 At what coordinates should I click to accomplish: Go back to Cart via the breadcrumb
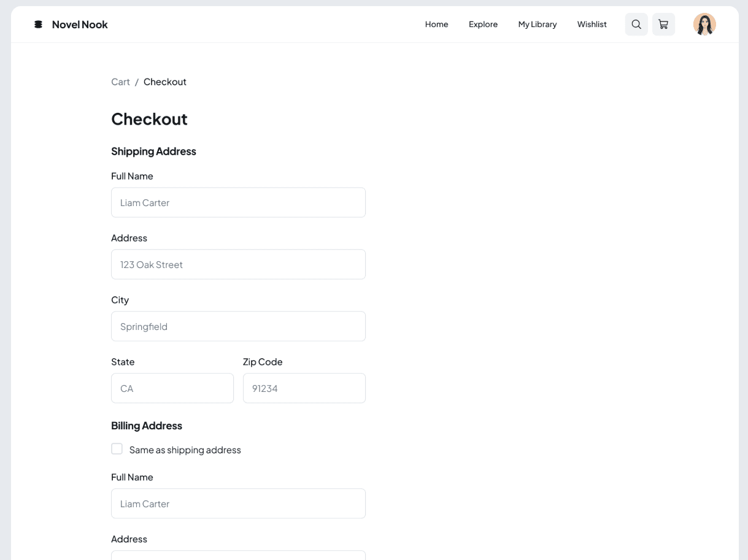click(x=120, y=82)
